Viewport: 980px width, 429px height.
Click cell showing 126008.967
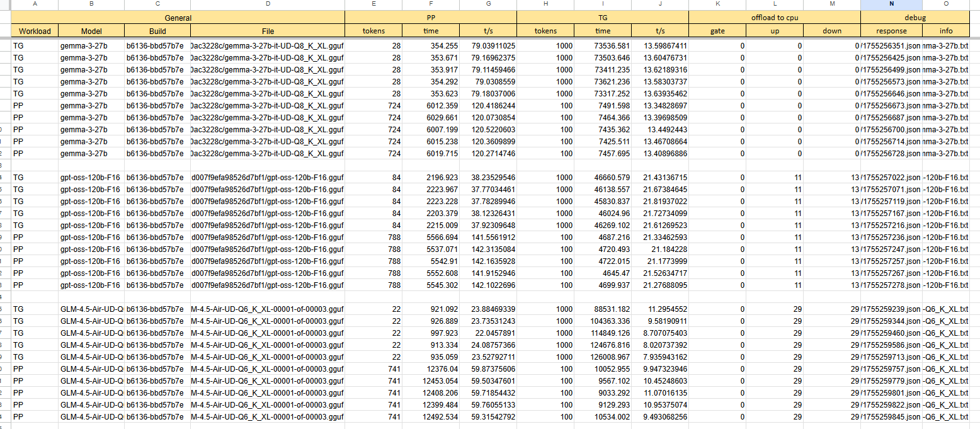[603, 357]
